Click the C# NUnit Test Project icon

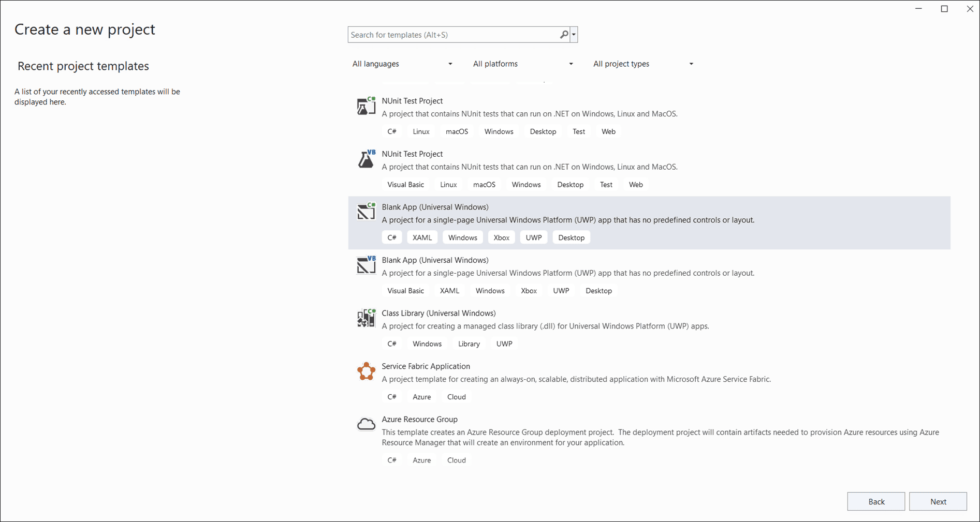[x=366, y=106]
